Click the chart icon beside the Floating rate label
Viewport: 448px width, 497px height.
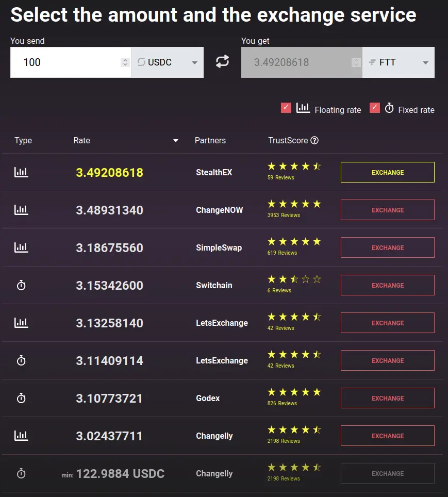(303, 108)
